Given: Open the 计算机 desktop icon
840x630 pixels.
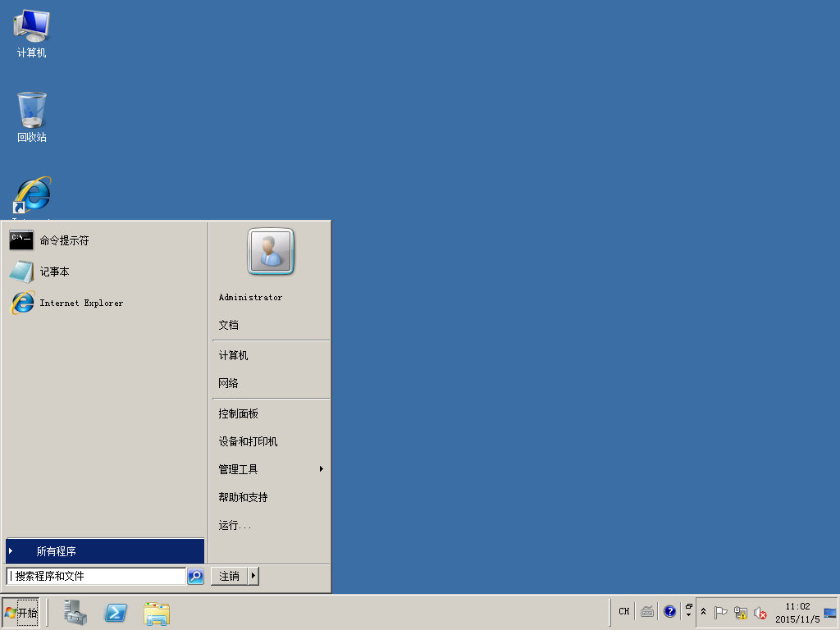Looking at the screenshot, I should point(32,34).
